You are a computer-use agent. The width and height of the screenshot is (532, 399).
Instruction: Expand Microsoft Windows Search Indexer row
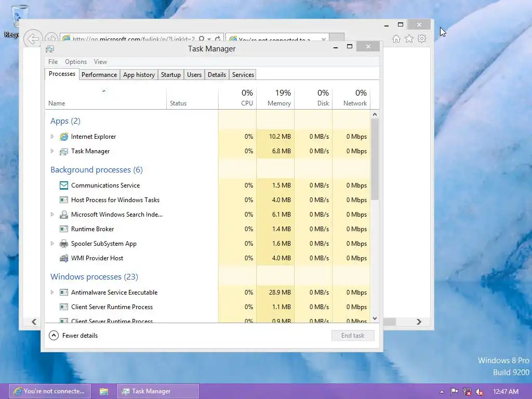[52, 215]
